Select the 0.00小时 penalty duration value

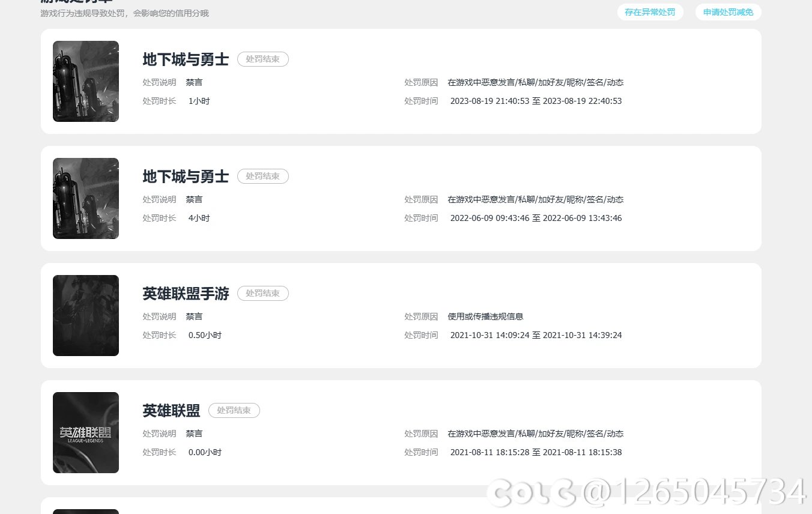point(205,452)
